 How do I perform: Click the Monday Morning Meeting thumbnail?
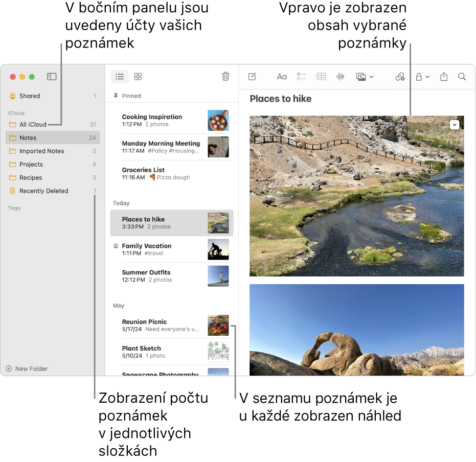[x=218, y=147]
